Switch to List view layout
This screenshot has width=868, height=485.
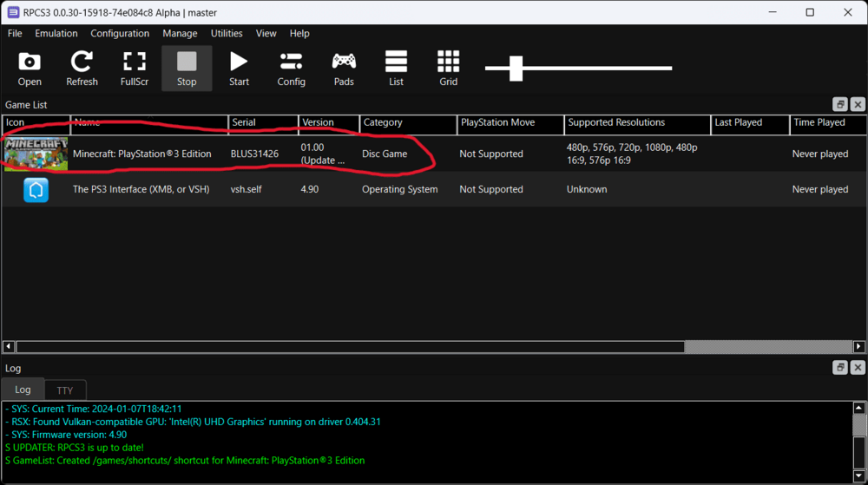pos(396,69)
